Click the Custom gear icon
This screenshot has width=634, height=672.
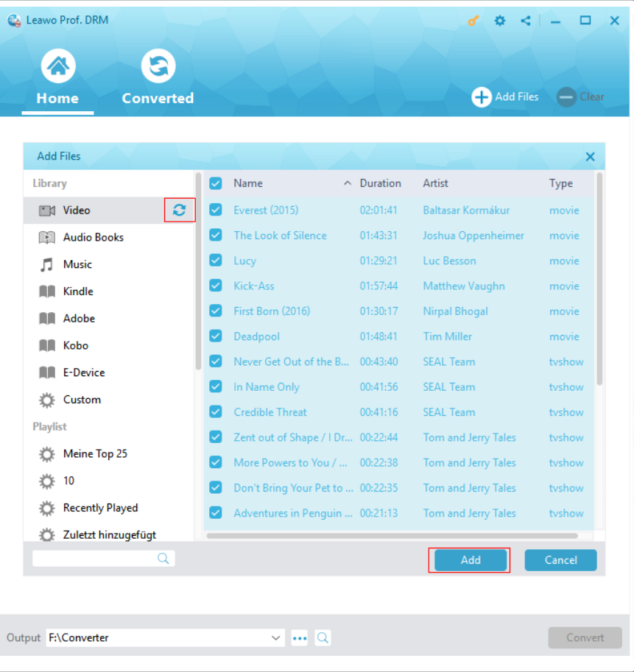tap(46, 400)
